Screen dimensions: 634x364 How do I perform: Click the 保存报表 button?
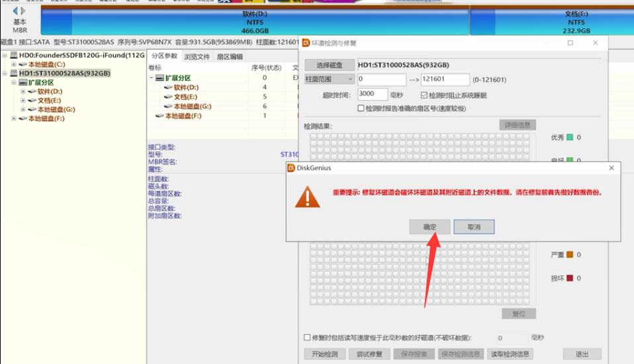point(414,354)
